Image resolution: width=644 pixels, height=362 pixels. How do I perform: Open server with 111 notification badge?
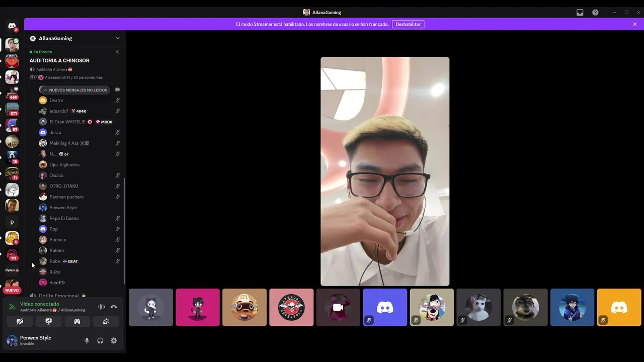click(x=12, y=254)
